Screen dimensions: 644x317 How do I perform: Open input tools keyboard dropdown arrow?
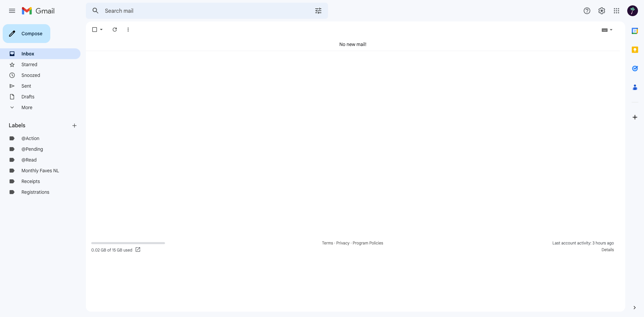pos(611,30)
